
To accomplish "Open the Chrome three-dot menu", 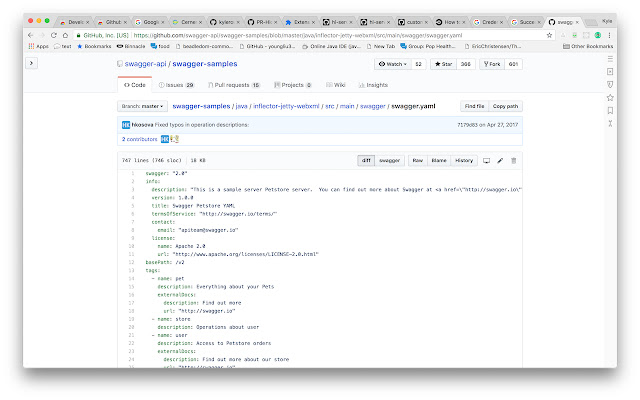I will click(609, 35).
